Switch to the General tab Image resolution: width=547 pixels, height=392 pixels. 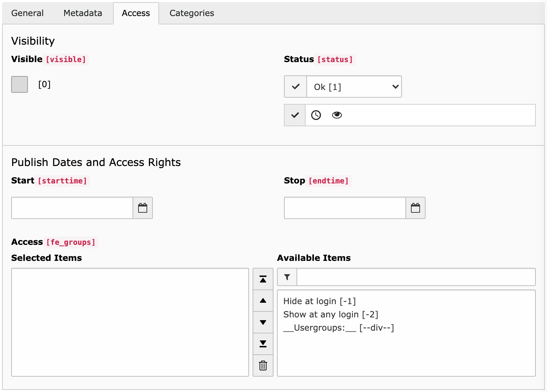28,13
